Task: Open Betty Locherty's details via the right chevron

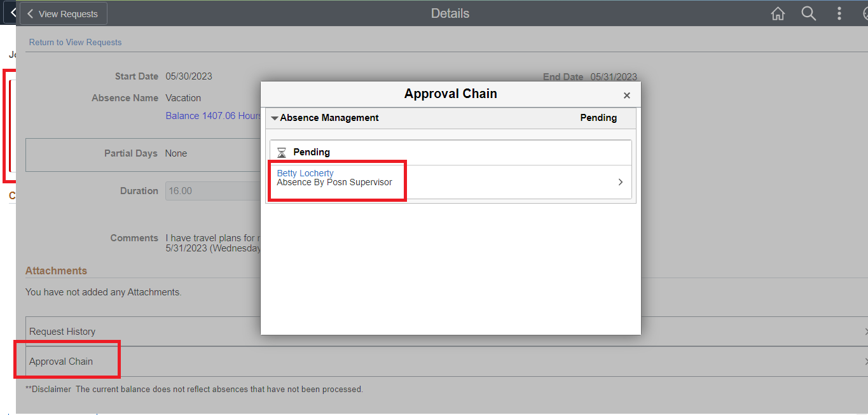Action: click(620, 181)
